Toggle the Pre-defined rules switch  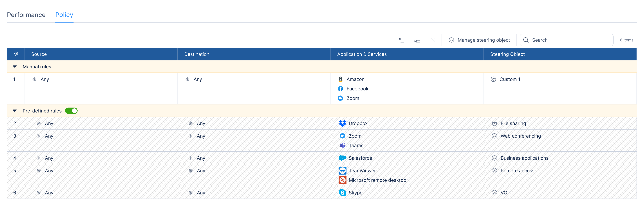tap(71, 111)
